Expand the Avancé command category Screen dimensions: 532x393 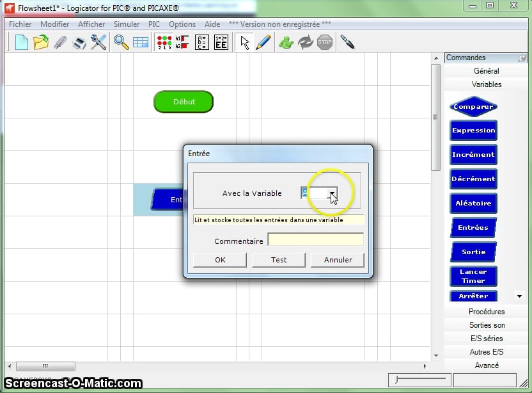click(486, 365)
